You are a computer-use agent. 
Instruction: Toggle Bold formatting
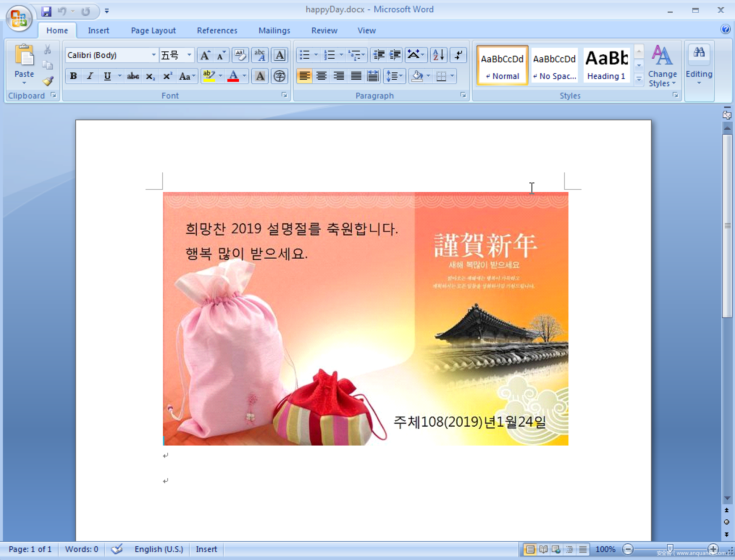pos(73,76)
